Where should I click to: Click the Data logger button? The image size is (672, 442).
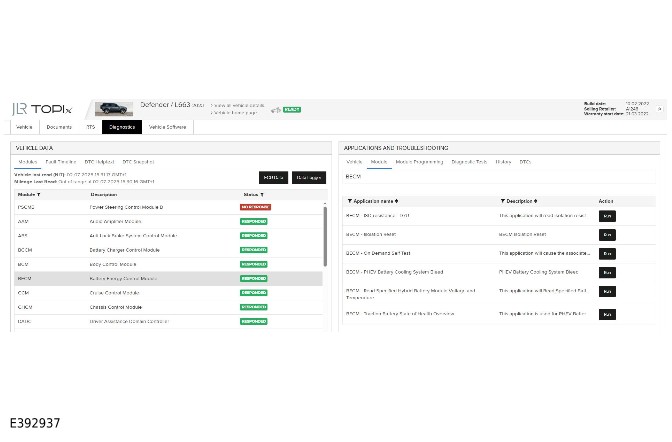[x=309, y=177]
